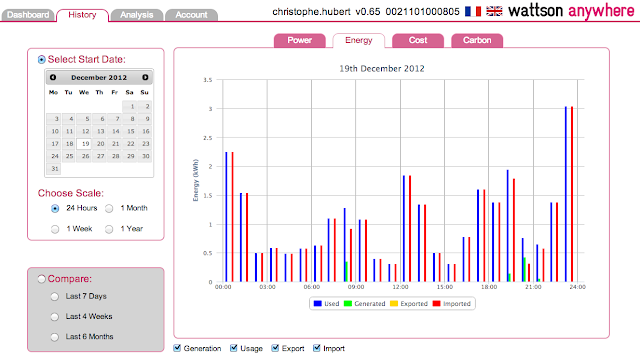Pick December 20 in the calendar
Viewport: 640px width, 360px height.
coord(99,144)
